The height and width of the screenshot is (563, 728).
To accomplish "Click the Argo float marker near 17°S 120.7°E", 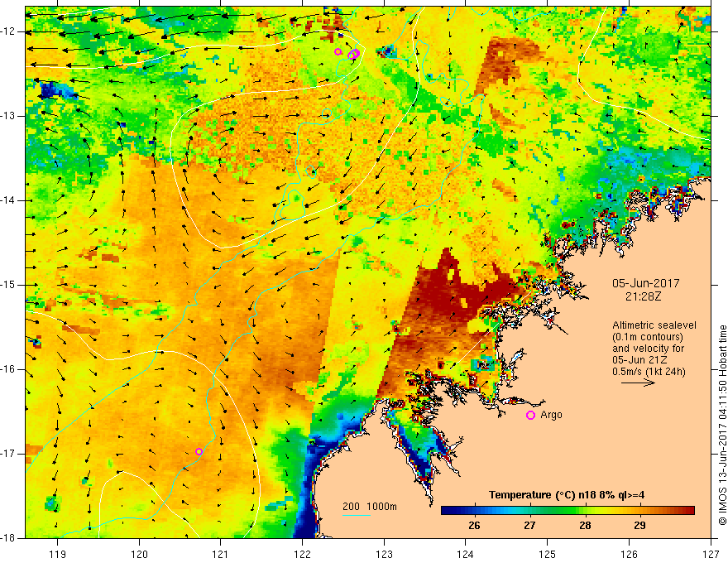I will [199, 451].
